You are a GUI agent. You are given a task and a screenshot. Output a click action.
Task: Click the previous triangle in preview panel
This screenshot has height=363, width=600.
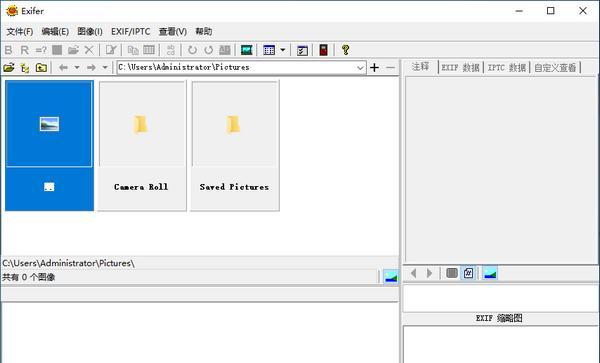pos(413,273)
